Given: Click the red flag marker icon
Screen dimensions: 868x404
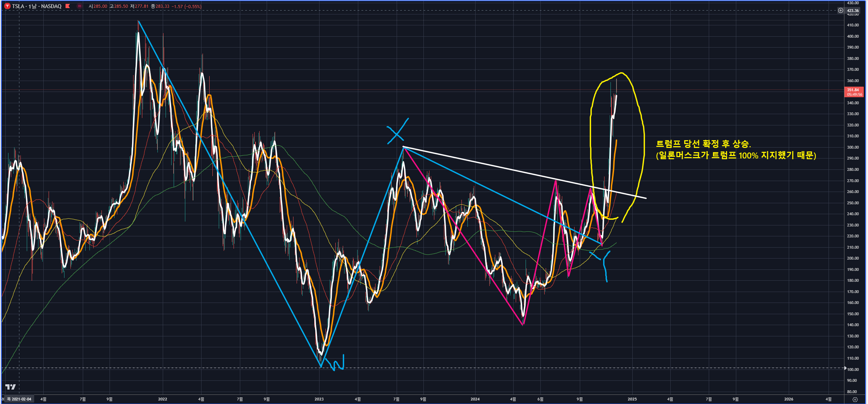Looking at the screenshot, I should point(68,6).
